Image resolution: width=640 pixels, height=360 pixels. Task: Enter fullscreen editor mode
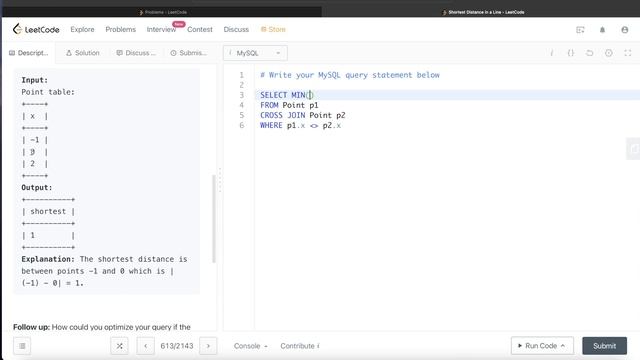point(628,53)
